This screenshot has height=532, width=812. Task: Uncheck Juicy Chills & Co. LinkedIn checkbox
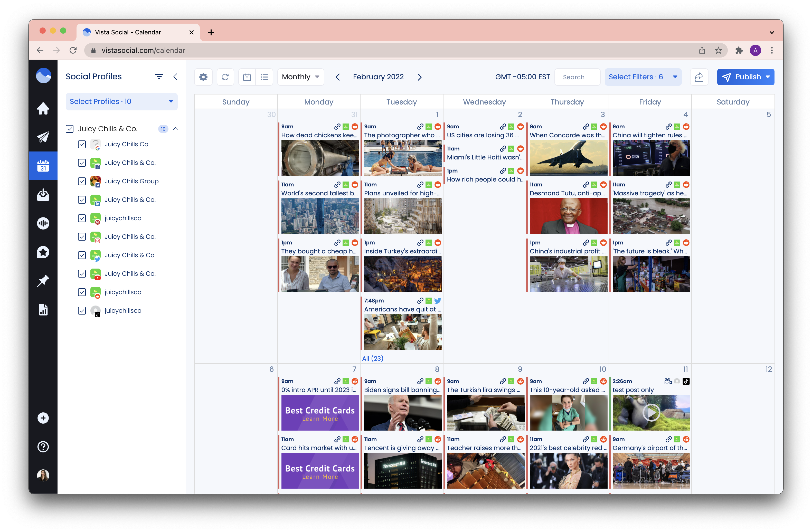point(82,200)
